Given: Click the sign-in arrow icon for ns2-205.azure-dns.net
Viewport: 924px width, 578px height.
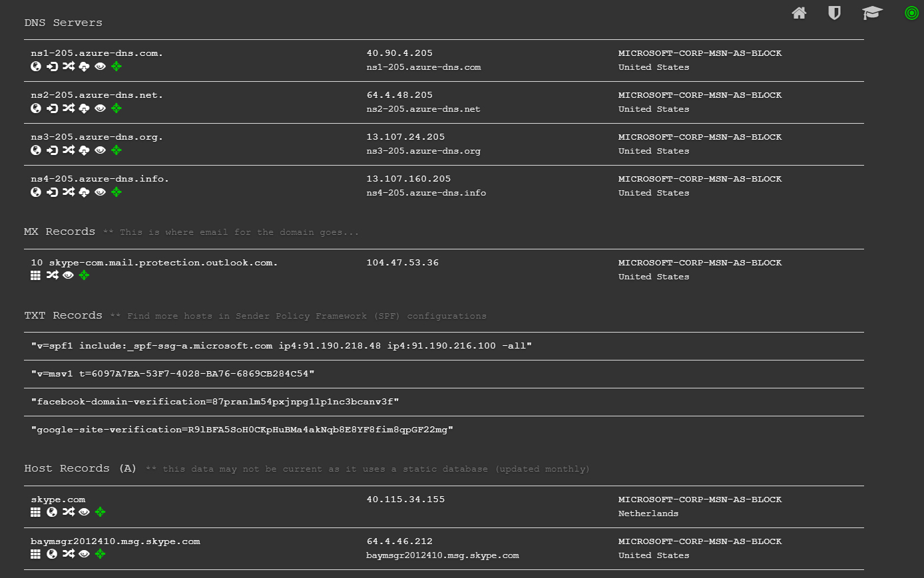Looking at the screenshot, I should [x=52, y=108].
